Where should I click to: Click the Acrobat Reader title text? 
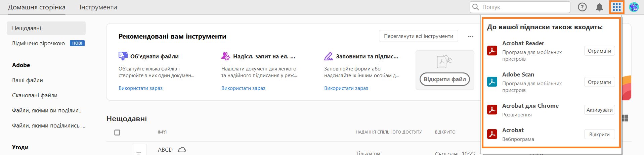pyautogui.click(x=523, y=43)
